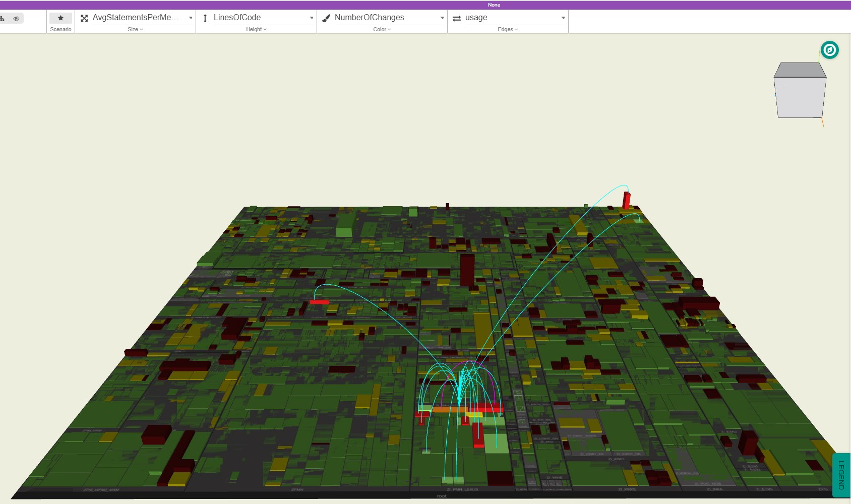
Task: Expand the Size options chevron
Action: pos(142,29)
